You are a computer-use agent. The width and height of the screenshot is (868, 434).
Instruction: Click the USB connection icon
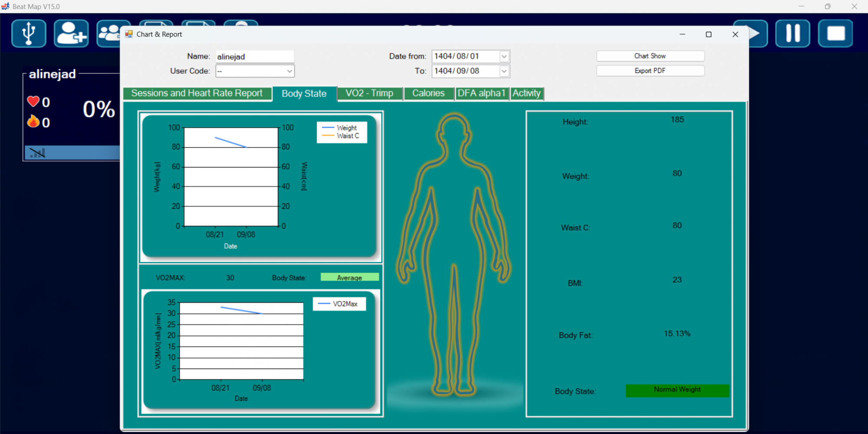click(x=29, y=33)
